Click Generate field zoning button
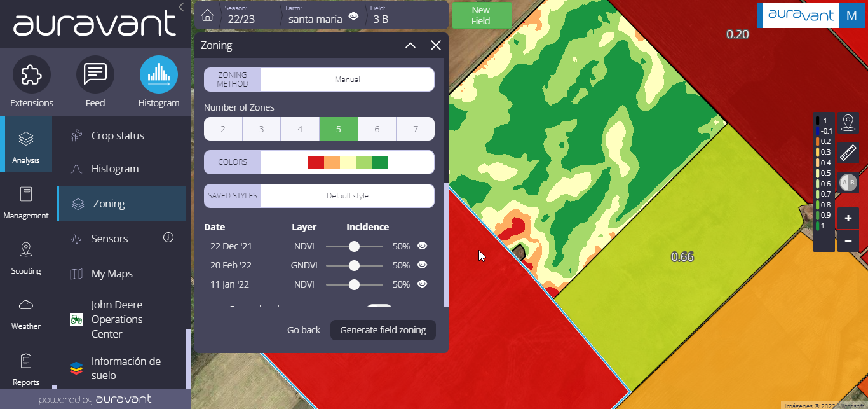This screenshot has width=868, height=409. tap(383, 330)
